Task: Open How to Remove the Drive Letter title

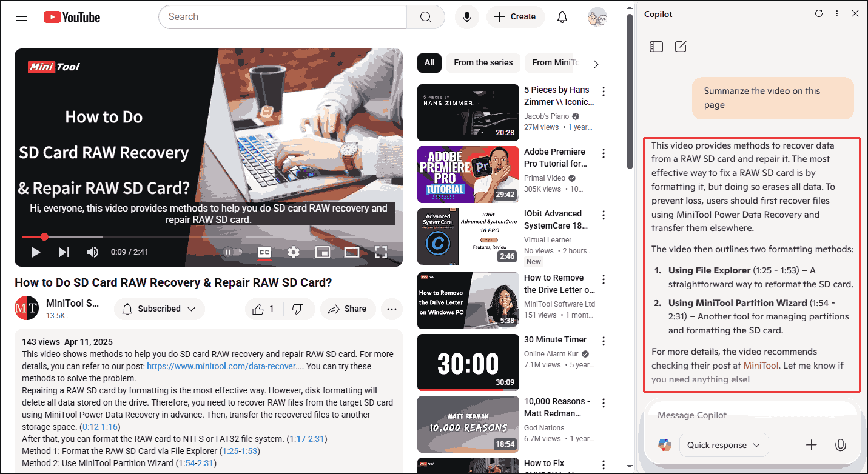Action: [x=559, y=284]
